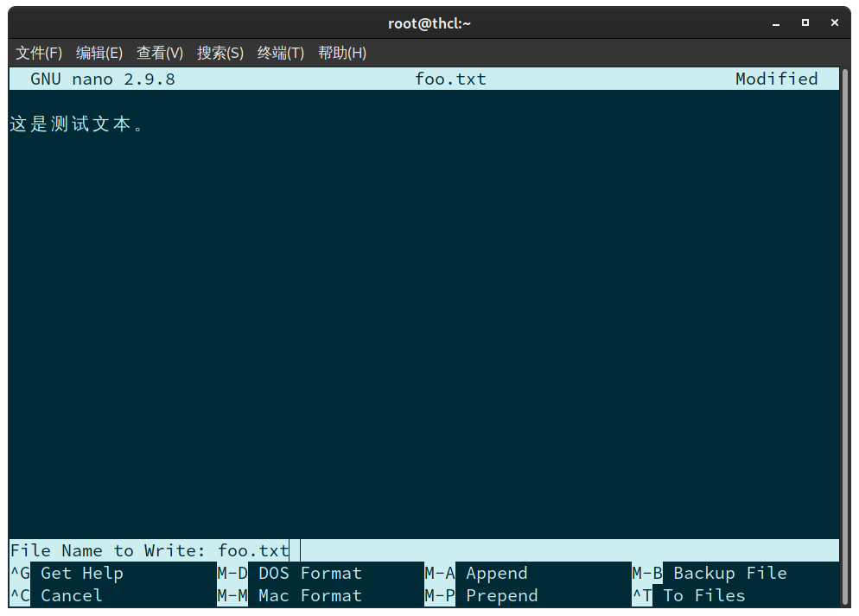
Task: Open the 文件(F) menu
Action: click(39, 53)
